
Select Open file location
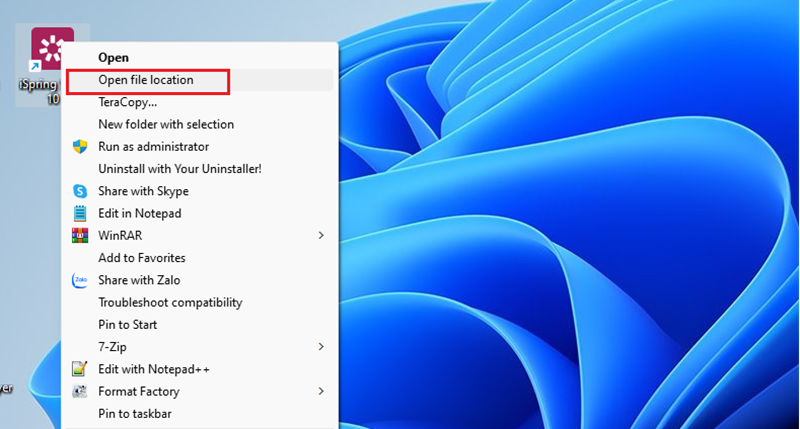click(199, 80)
